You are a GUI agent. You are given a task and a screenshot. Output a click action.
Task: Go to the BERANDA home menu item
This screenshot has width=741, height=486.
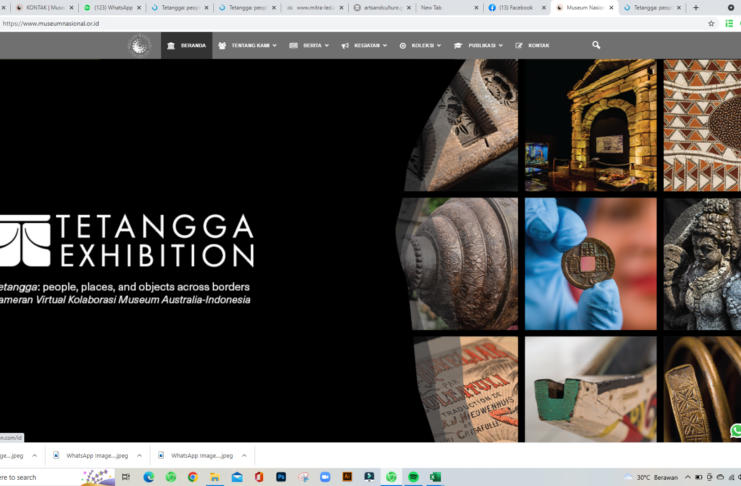coord(186,45)
